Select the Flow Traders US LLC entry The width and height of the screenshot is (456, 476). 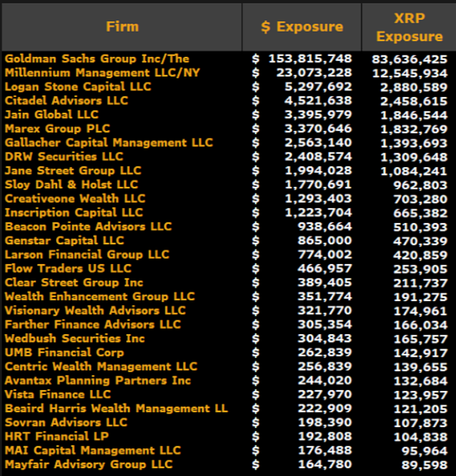[68, 269]
